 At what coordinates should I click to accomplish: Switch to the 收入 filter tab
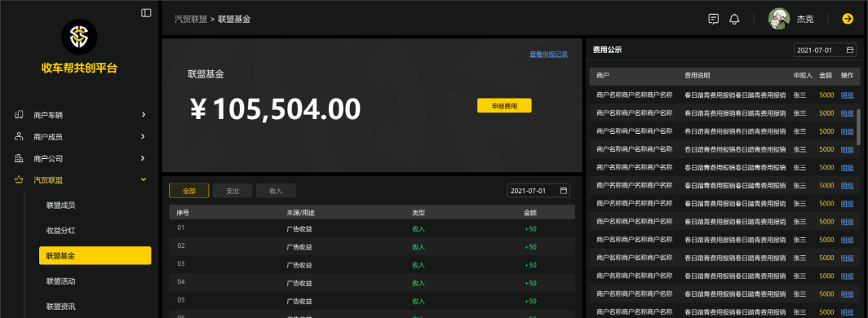276,191
